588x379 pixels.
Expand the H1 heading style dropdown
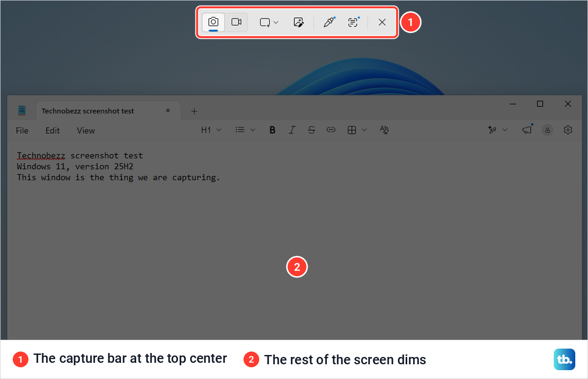pyautogui.click(x=212, y=130)
